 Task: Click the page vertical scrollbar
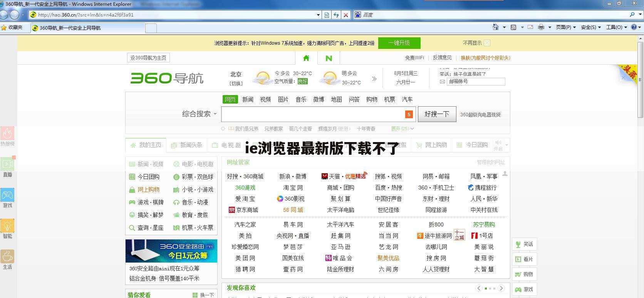coord(641,79)
